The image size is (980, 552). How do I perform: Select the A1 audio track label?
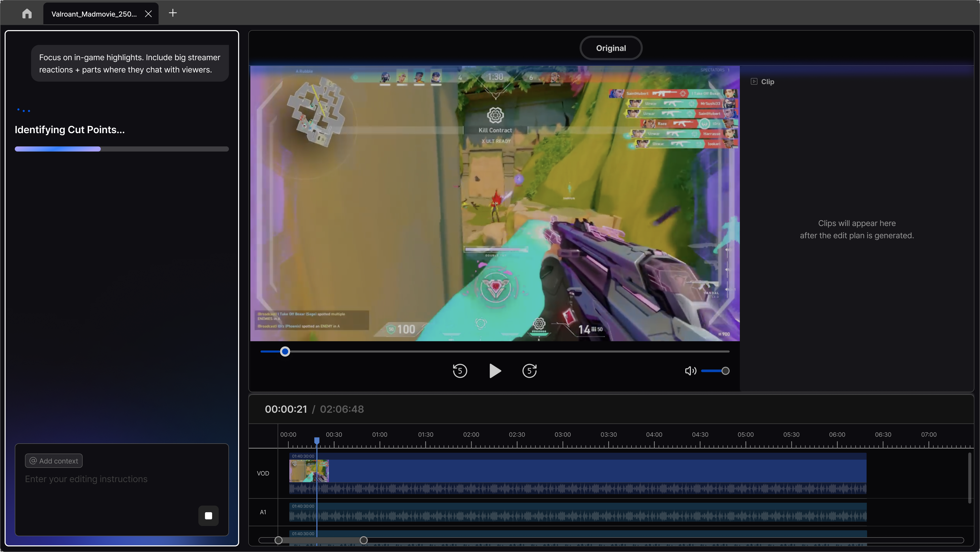click(263, 512)
